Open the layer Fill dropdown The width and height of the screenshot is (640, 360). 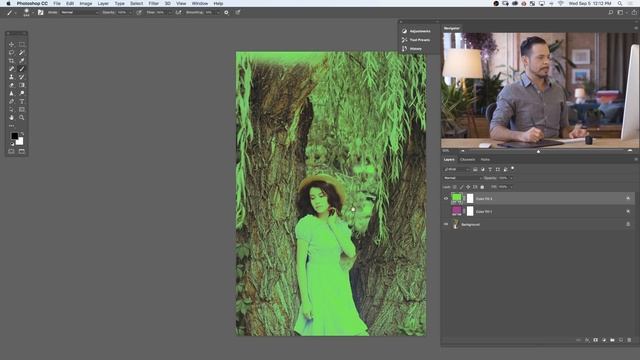(x=511, y=187)
